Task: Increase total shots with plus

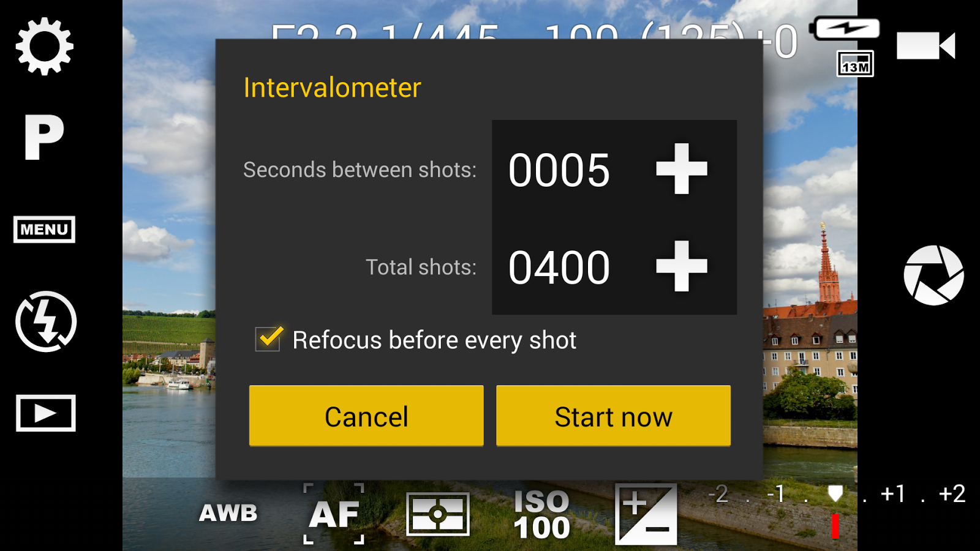Action: 682,266
